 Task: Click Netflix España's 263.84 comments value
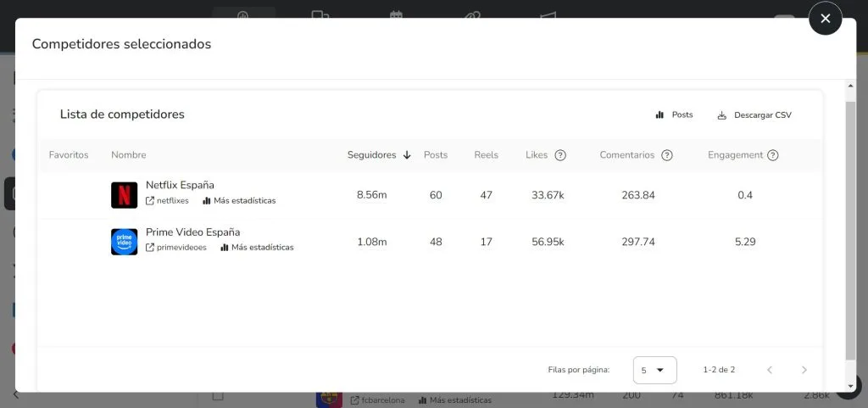tap(638, 195)
